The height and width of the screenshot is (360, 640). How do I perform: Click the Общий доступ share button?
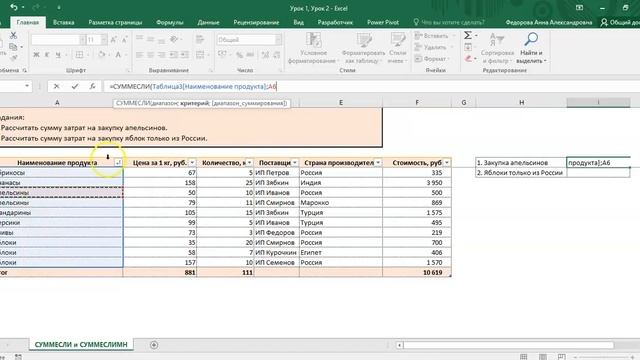pos(620,22)
